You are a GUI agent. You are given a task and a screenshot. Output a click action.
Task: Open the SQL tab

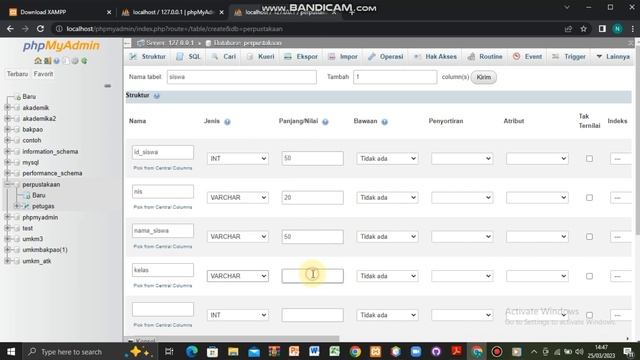[x=189, y=57]
